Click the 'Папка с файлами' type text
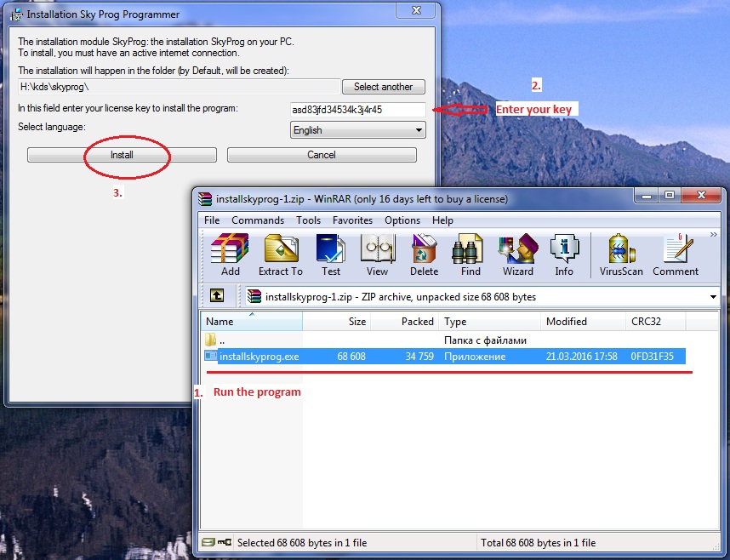Screen dimensions: 730x560 tap(485, 340)
